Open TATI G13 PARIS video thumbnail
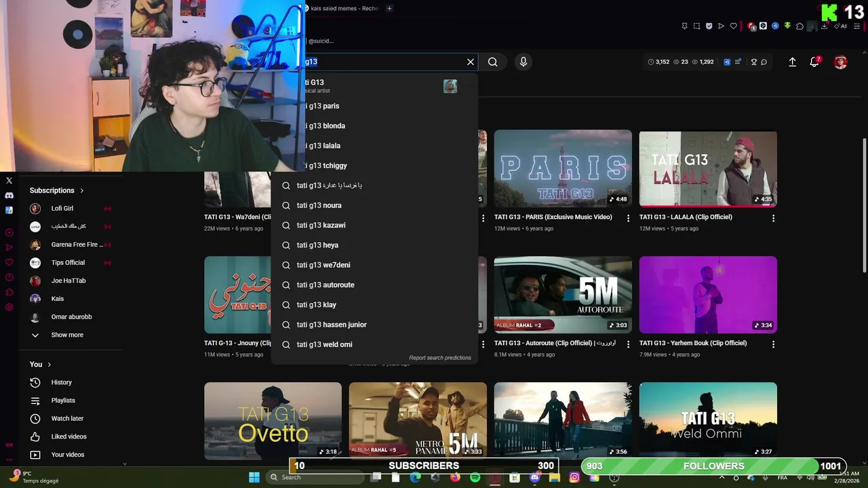 (563, 168)
